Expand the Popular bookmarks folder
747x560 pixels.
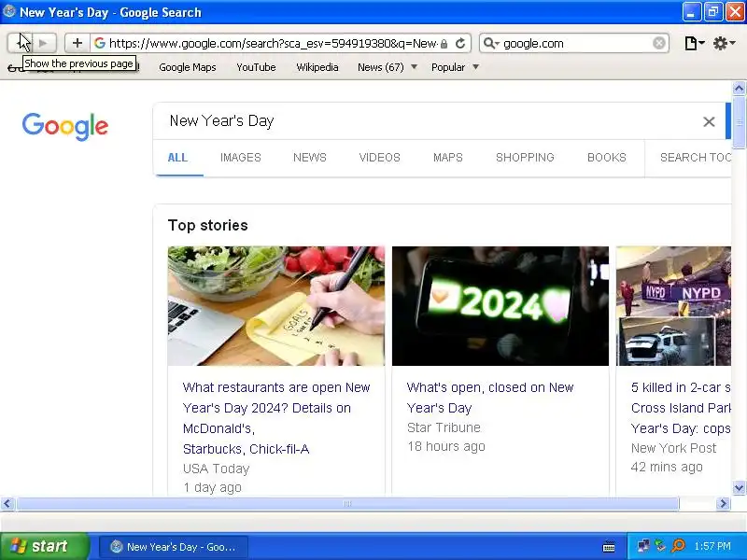[455, 67]
